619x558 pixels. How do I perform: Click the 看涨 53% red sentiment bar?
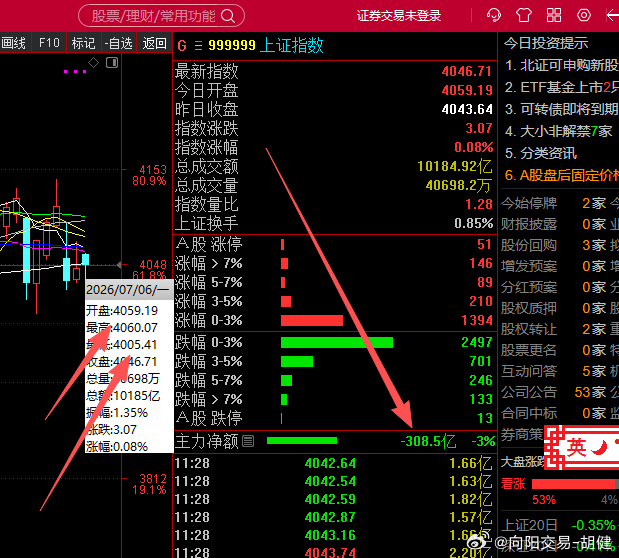573,483
